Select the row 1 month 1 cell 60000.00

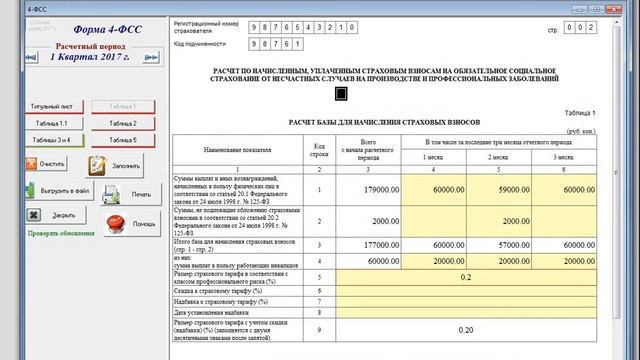tap(433, 190)
